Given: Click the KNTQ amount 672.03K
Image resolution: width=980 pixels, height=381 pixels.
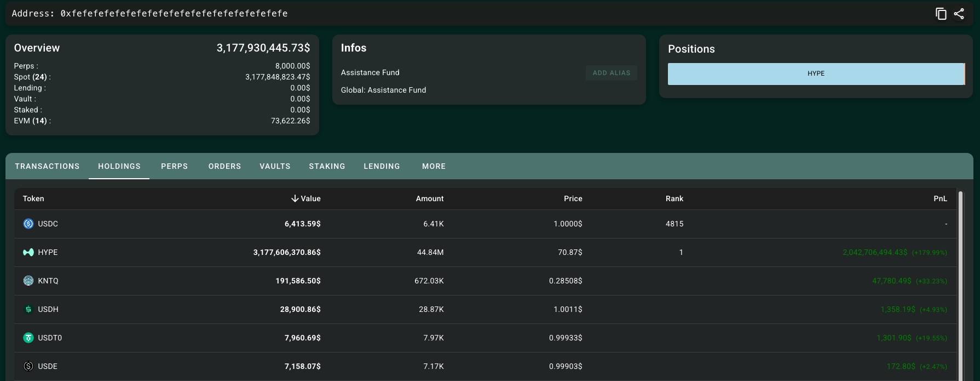Looking at the screenshot, I should 429,281.
